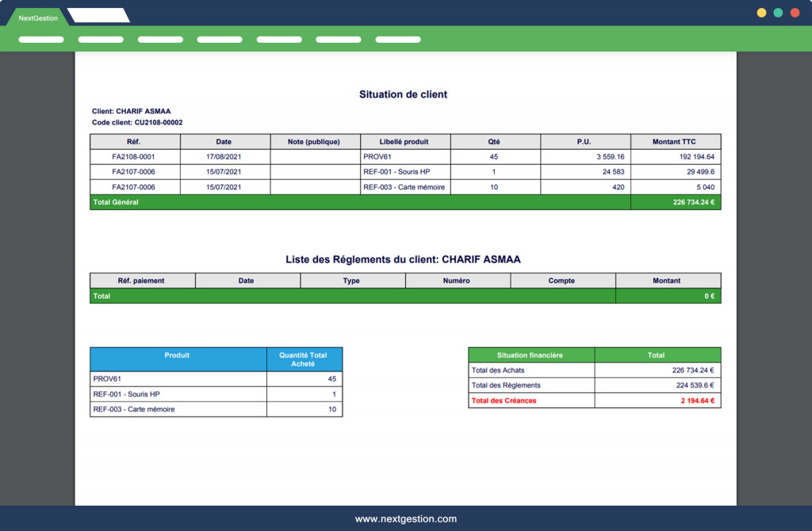Click the Qté column header
Screen dimensions: 812x531
click(x=496, y=142)
